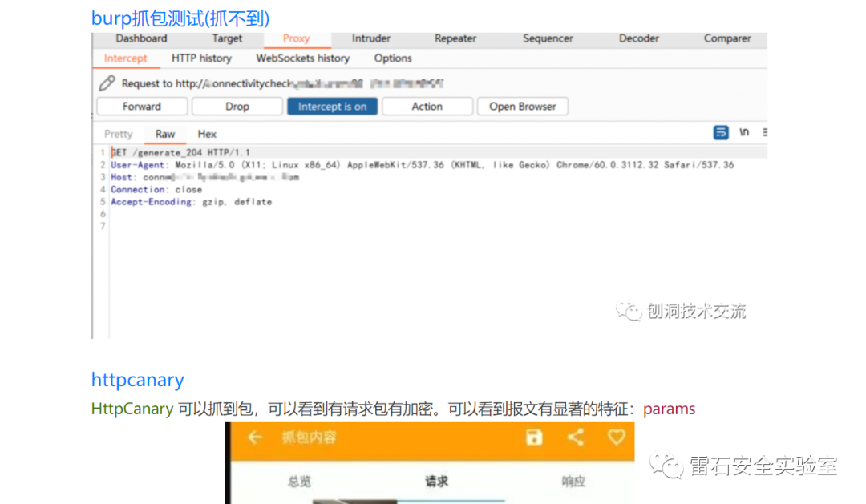Image resolution: width=866 pixels, height=504 pixels.
Task: Toggle the show non-printable \n icon
Action: (744, 132)
